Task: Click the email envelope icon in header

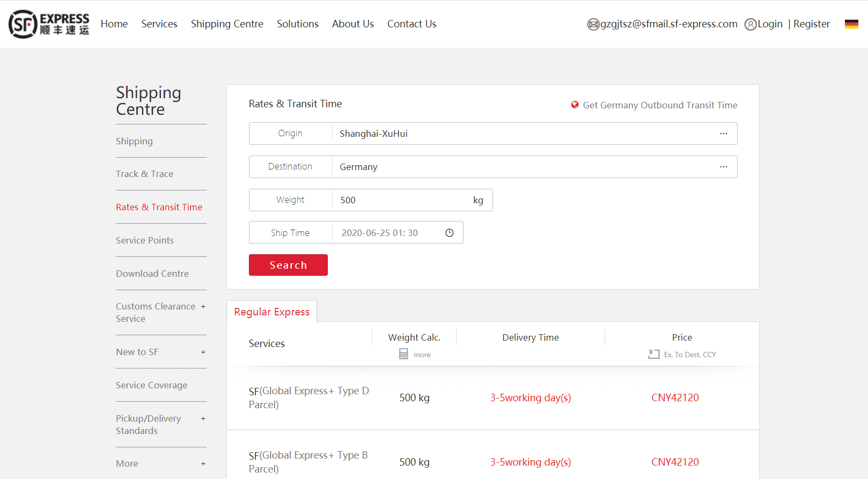Action: (x=593, y=24)
